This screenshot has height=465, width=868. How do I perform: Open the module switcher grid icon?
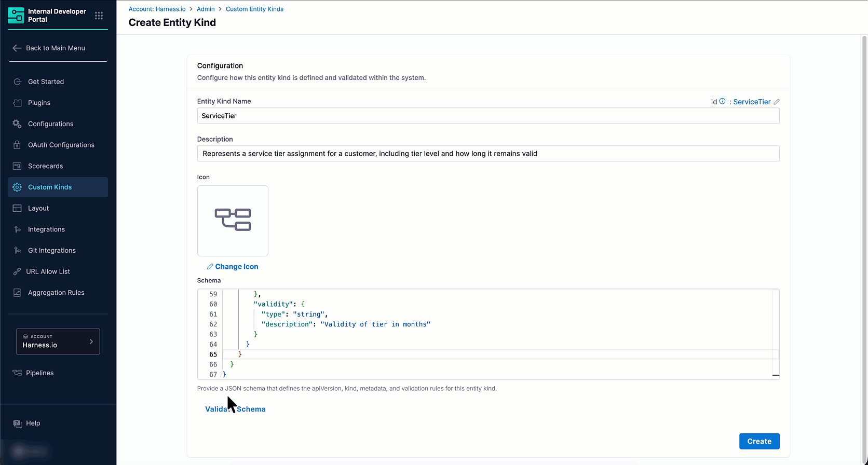point(99,16)
